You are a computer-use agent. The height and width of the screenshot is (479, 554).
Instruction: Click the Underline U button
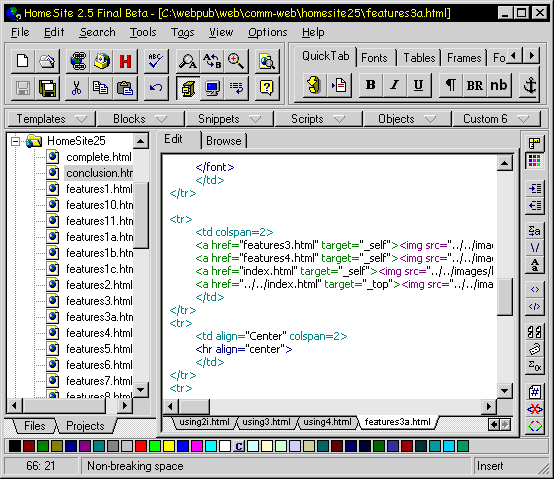[x=418, y=85]
